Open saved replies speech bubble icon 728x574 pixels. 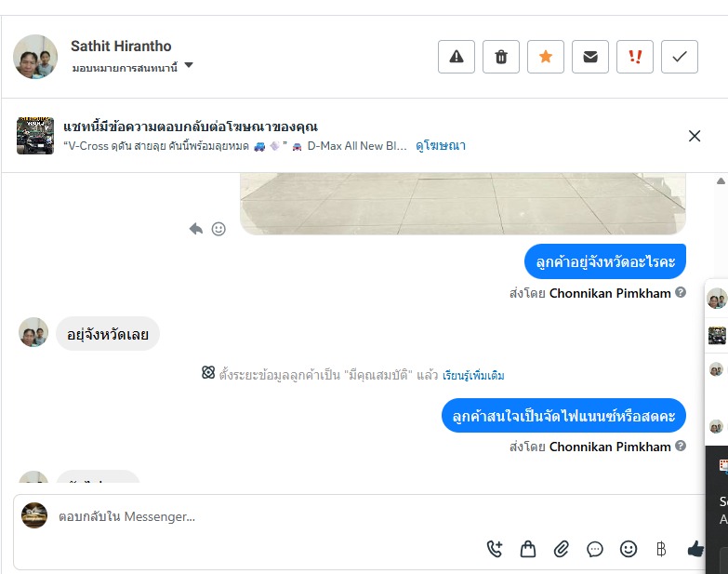pyautogui.click(x=595, y=549)
